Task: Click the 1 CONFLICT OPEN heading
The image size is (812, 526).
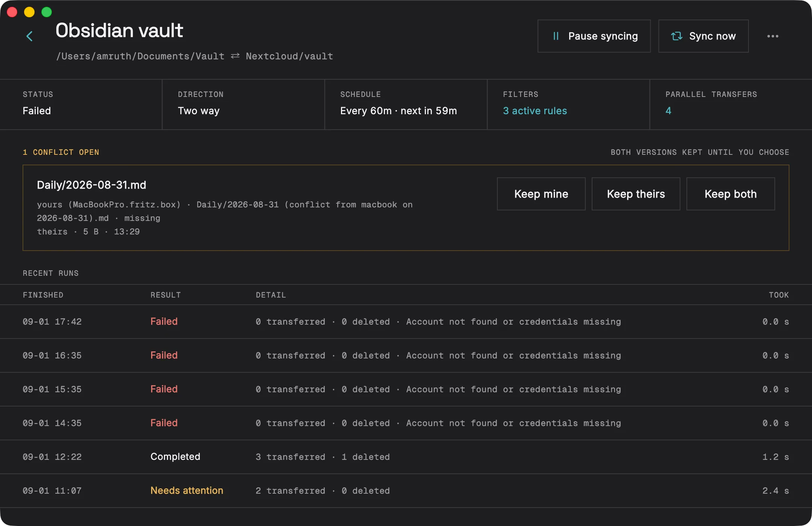Action: (x=61, y=152)
